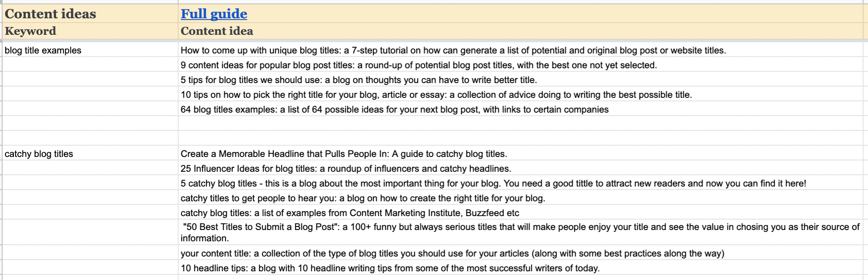Screen dimensions: 868x280
Task: Select the 5 tips for blog titles cell
Action: 520,80
